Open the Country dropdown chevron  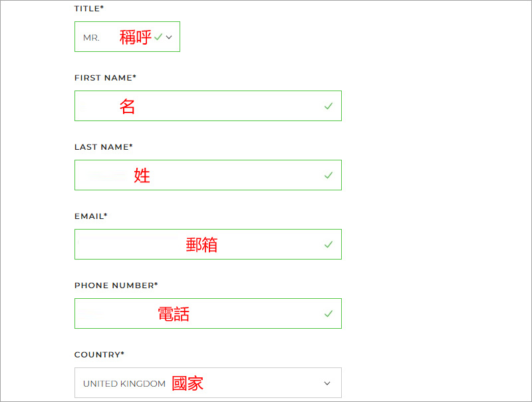[327, 383]
